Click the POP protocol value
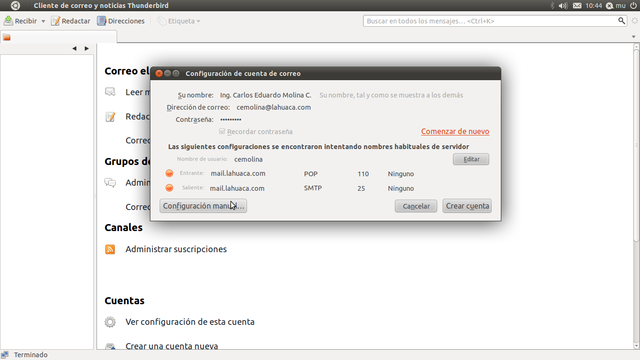This screenshot has height=360, width=640. point(311,173)
